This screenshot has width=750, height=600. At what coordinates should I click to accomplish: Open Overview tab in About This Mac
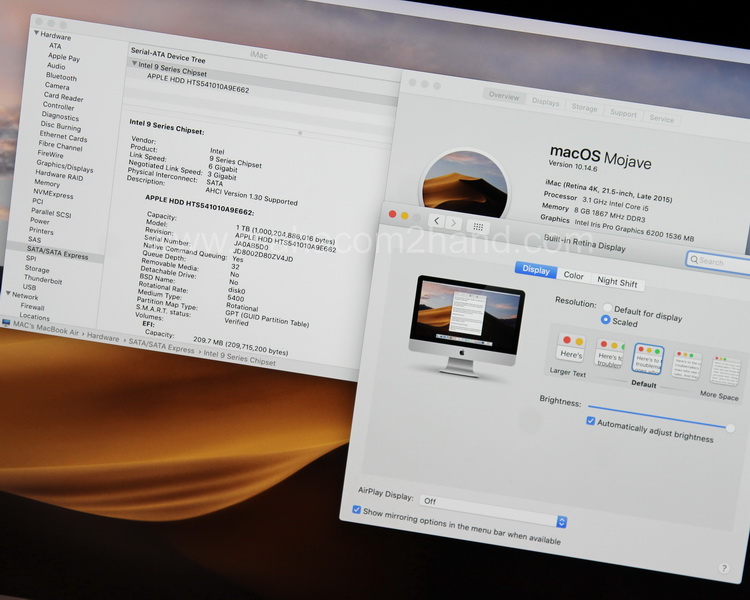504,95
